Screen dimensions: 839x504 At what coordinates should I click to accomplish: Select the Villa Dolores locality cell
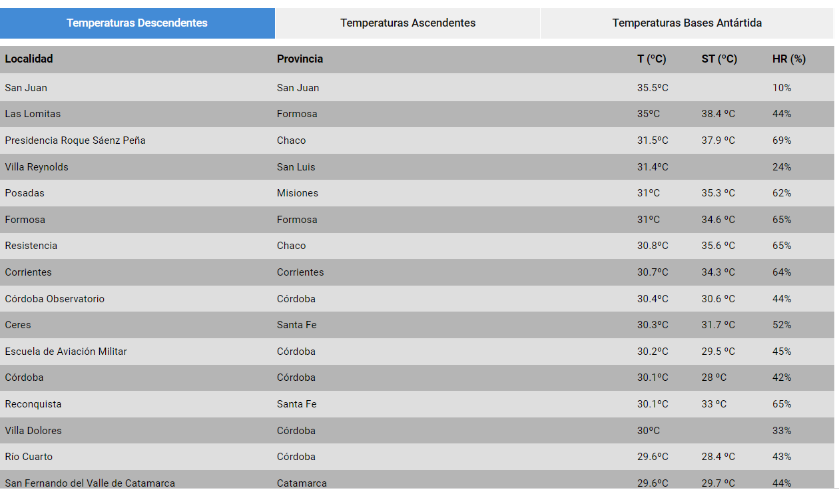(x=33, y=431)
